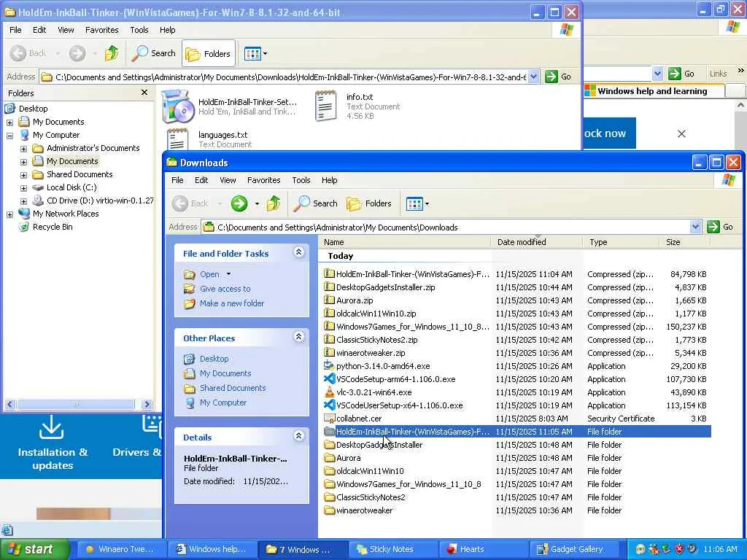This screenshot has width=747, height=560.
Task: Open Views dropdown arrow in Downloads toolbar
Action: [x=427, y=204]
